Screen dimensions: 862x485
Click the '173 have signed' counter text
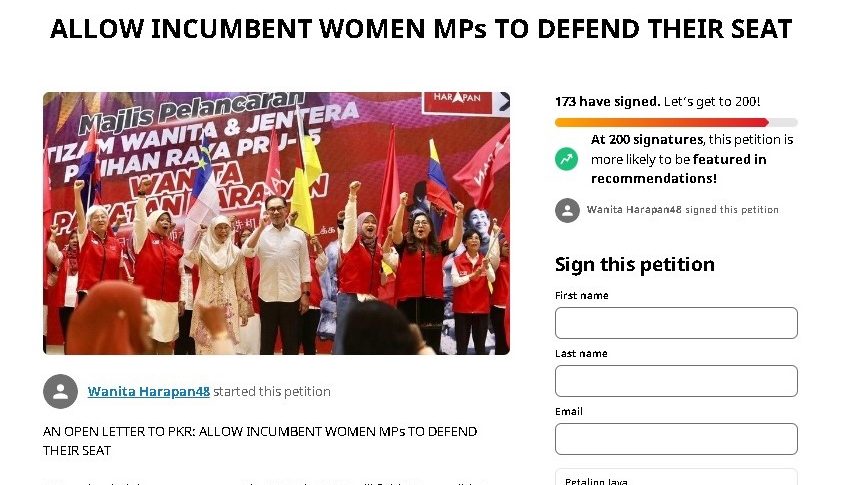607,102
